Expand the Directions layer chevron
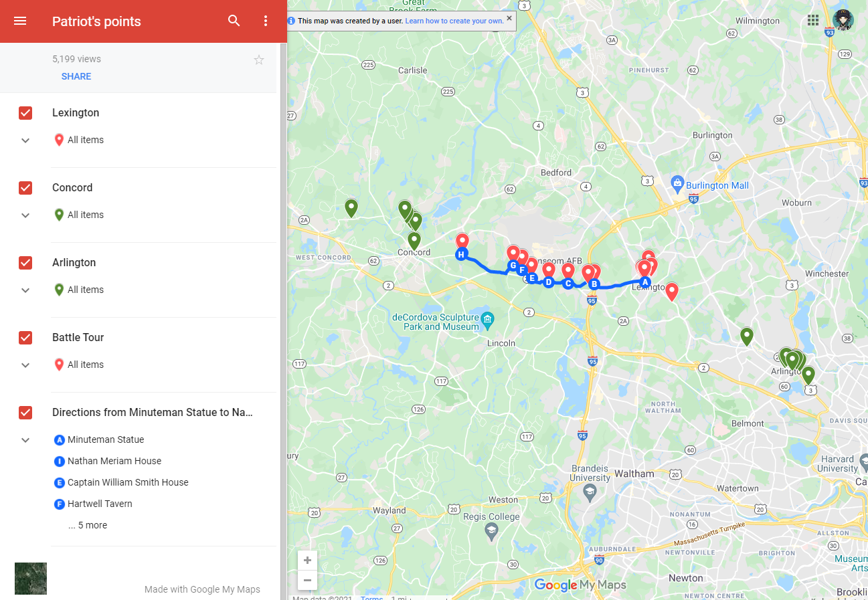868x600 pixels. [25, 440]
